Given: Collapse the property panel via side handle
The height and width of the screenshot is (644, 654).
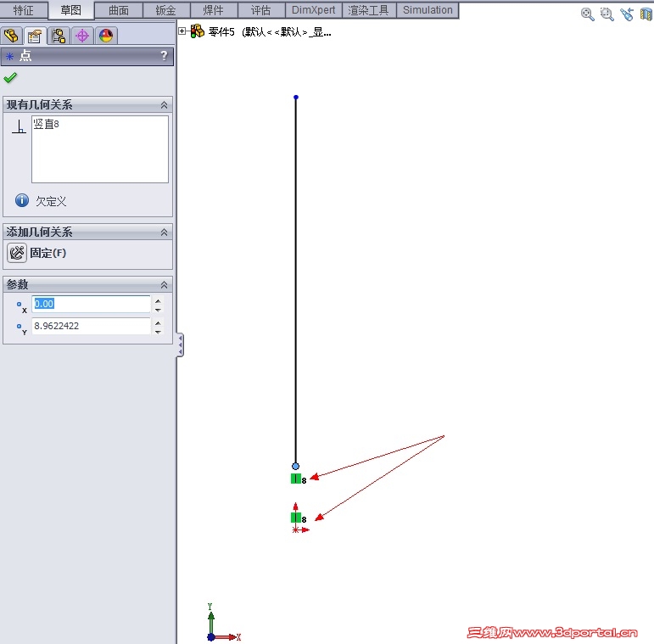Looking at the screenshot, I should coord(180,345).
